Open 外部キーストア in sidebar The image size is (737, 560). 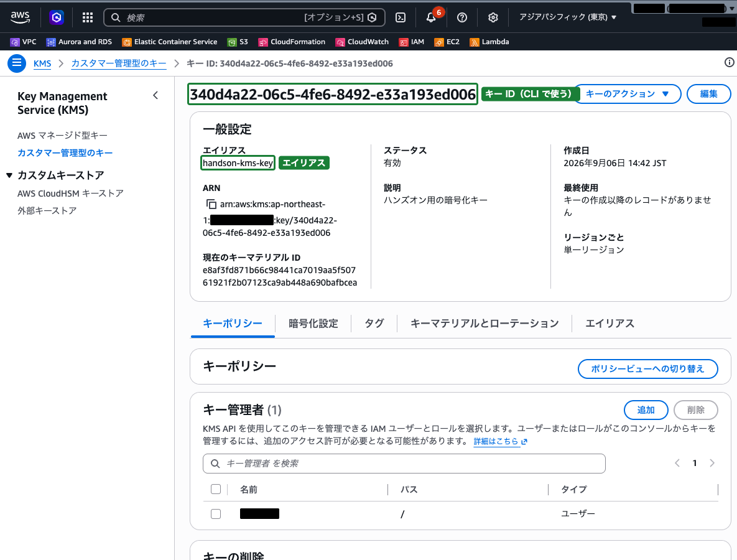click(47, 211)
